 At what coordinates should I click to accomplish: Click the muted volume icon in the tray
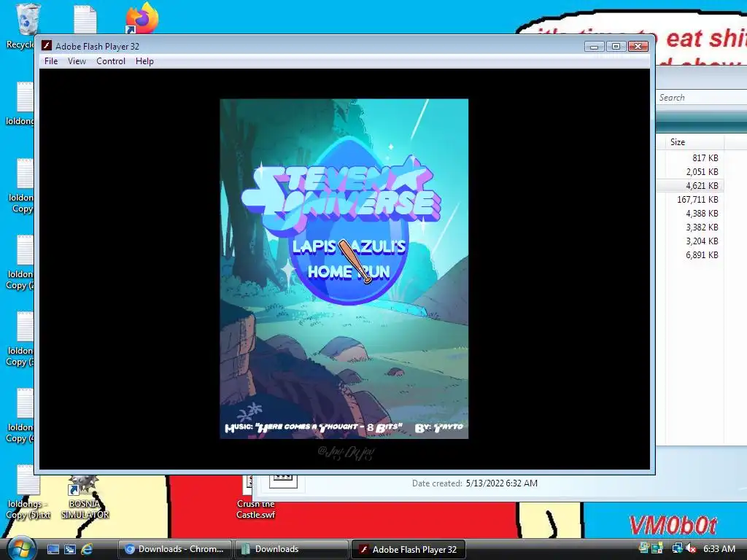691,548
